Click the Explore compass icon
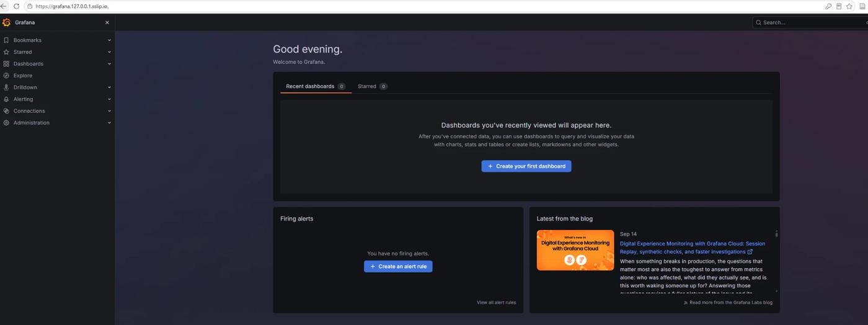Viewport: 868px width, 325px height. tap(6, 76)
